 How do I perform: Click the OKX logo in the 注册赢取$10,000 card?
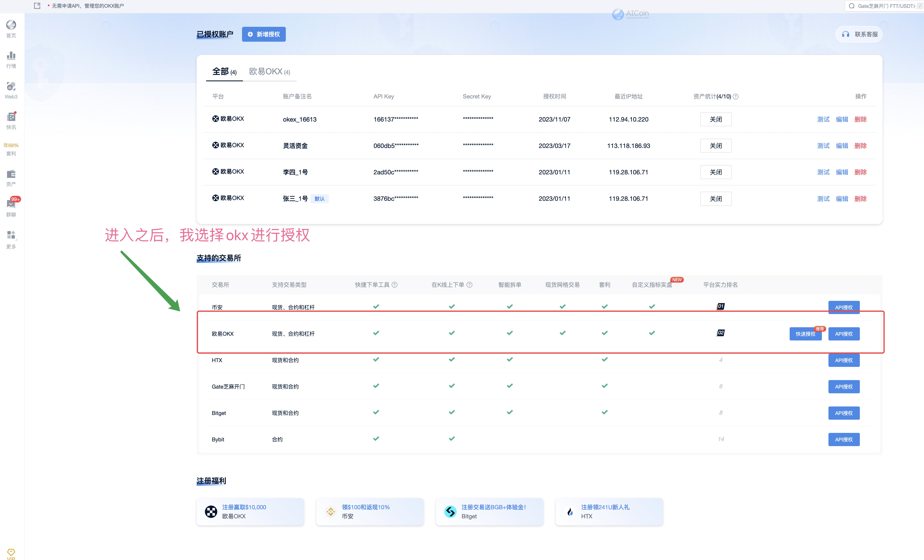(x=211, y=512)
